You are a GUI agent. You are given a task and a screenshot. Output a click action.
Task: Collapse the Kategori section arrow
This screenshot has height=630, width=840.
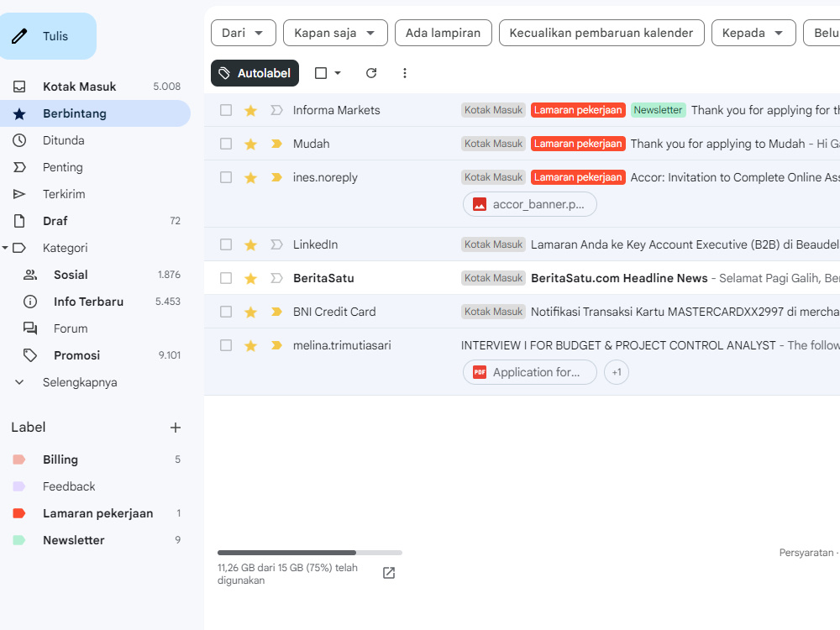5,248
